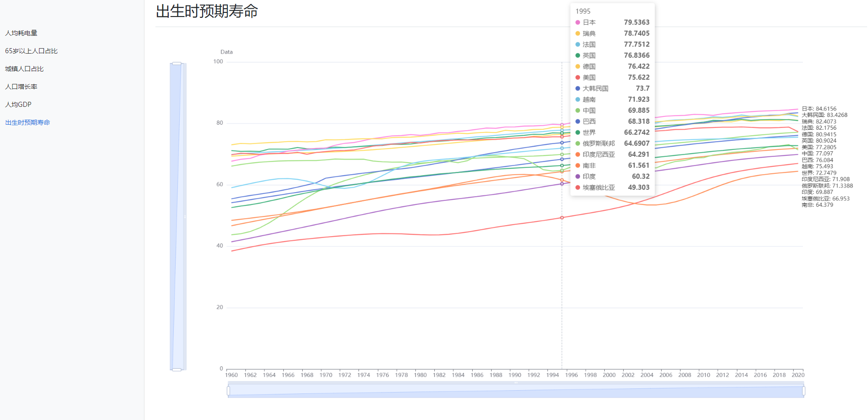This screenshot has width=868, height=420.
Task: Click the 1995 tooltip header
Action: pyautogui.click(x=583, y=11)
